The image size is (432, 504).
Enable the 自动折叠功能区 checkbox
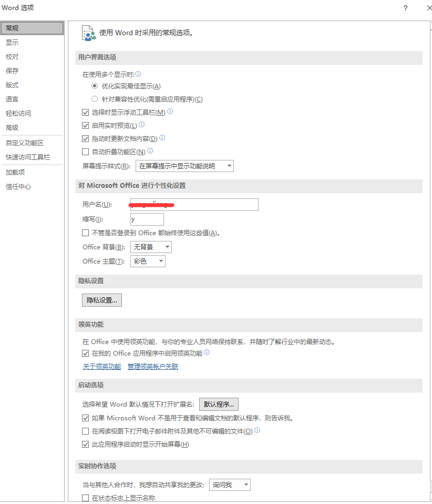85,151
